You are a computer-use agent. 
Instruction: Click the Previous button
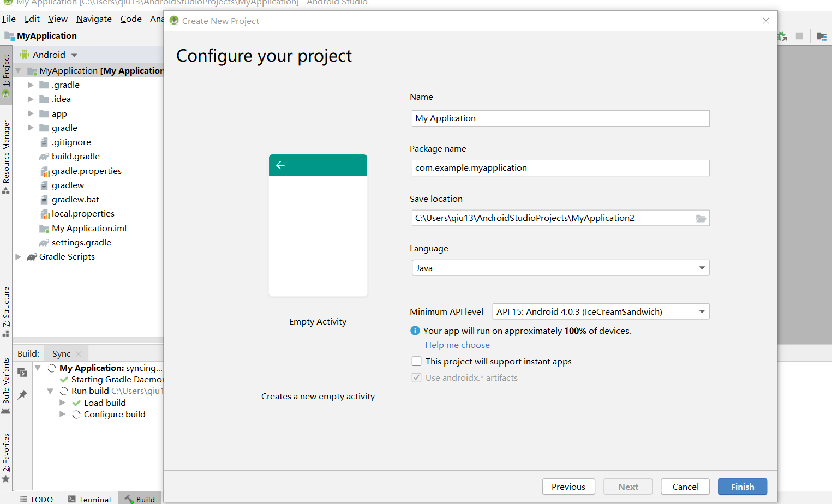[568, 487]
